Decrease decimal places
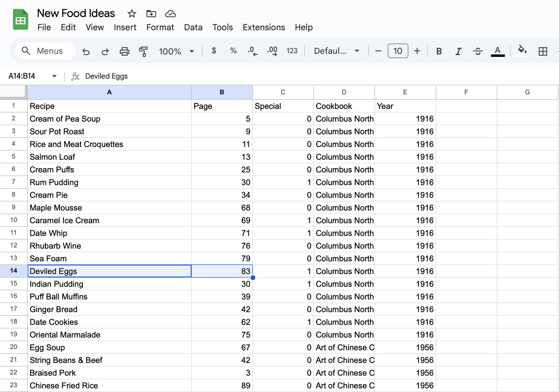The image size is (559, 392). click(253, 51)
